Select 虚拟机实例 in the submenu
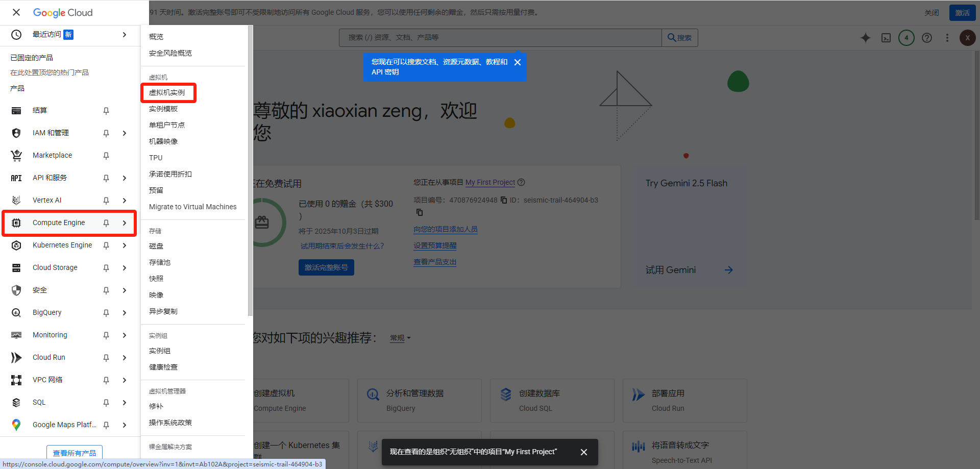 [x=167, y=92]
